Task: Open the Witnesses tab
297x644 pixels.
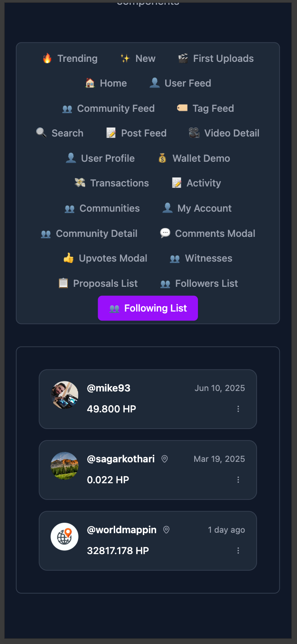Action: point(201,258)
